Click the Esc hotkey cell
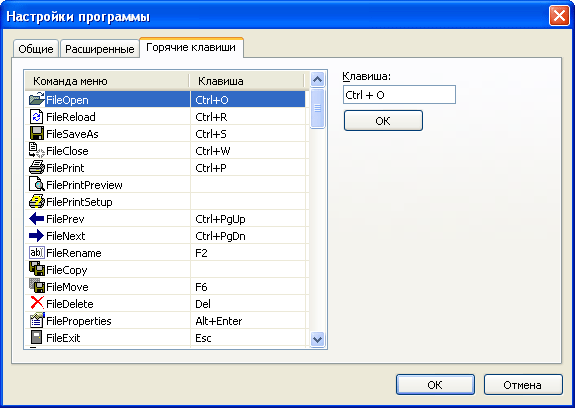The width and height of the screenshot is (575, 408). tap(248, 338)
